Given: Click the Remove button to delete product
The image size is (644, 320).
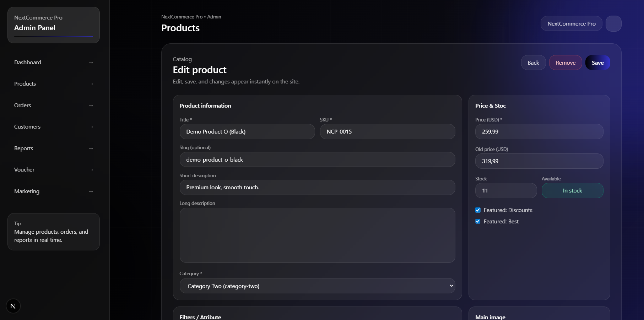Looking at the screenshot, I should (x=565, y=63).
